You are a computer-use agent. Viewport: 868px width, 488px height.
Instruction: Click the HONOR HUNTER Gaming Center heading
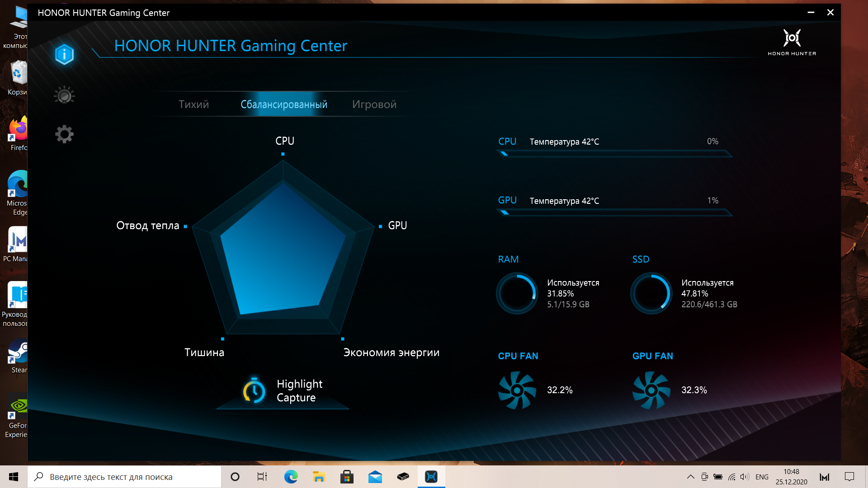231,46
